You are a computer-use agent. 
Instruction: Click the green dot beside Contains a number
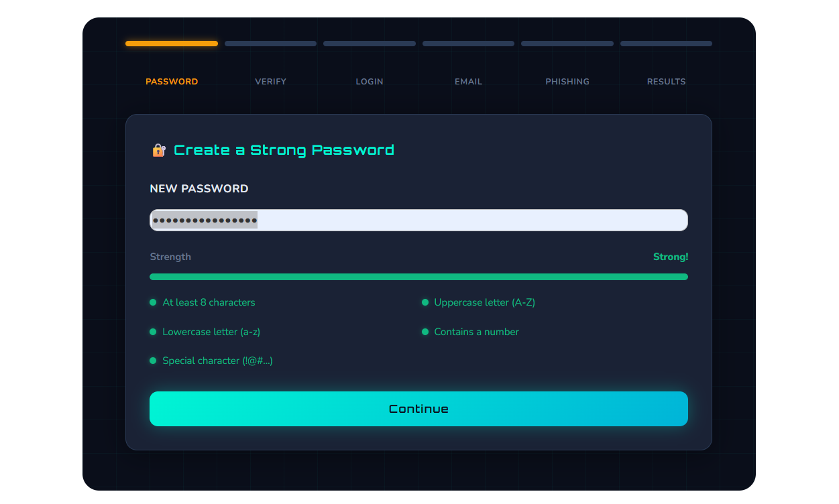[425, 332]
